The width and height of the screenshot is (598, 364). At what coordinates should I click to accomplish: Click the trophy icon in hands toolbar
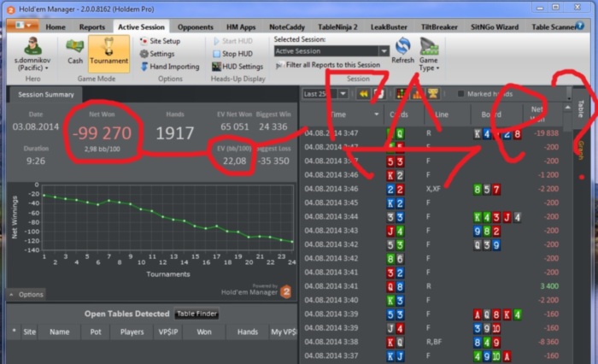tap(433, 93)
